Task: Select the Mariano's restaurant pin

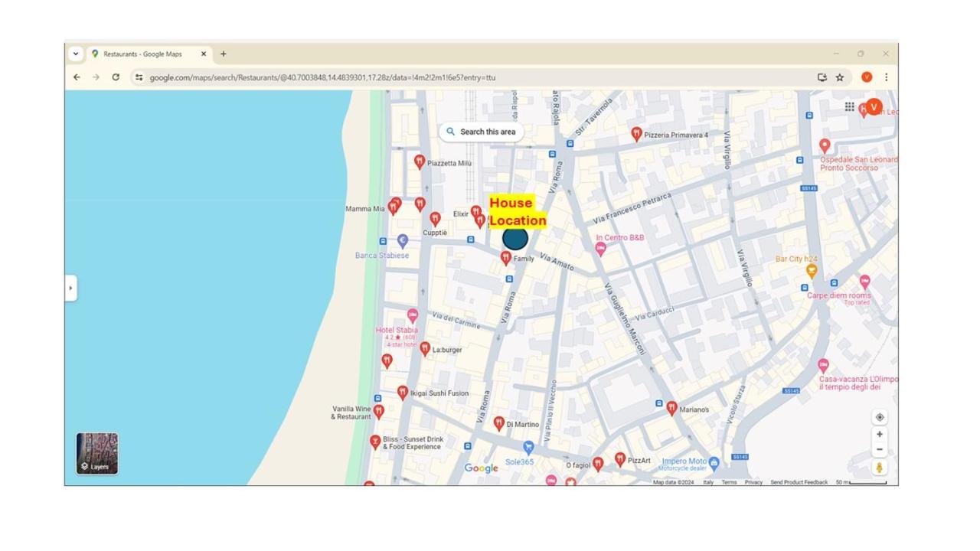Action: coord(671,409)
